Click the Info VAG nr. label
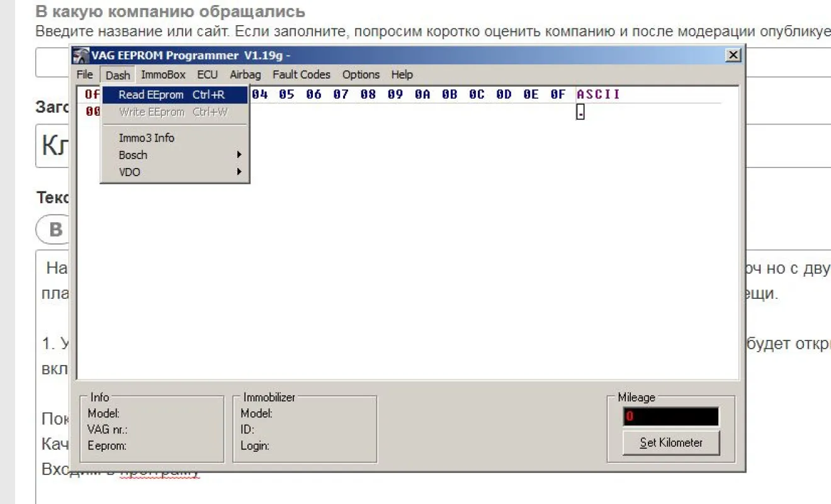831x504 pixels. point(108,430)
